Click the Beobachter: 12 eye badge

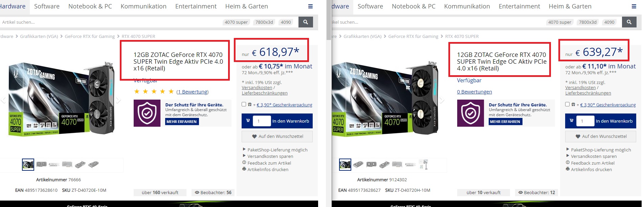tap(537, 192)
